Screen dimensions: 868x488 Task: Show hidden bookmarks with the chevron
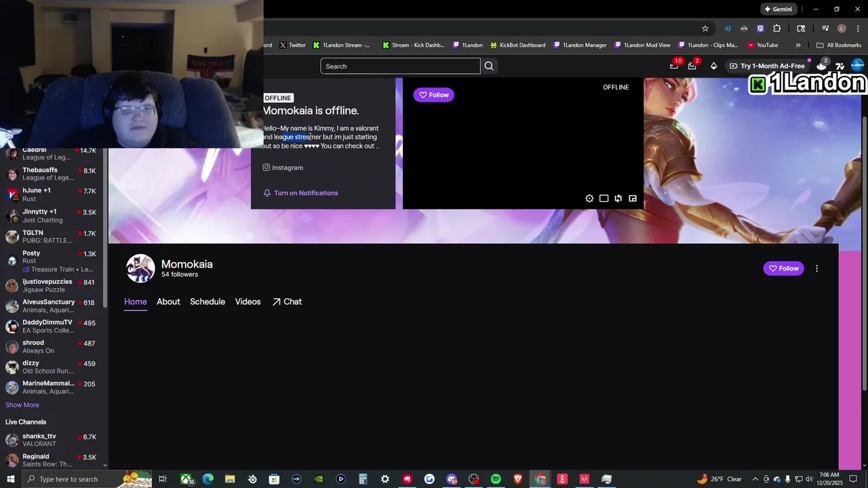[x=798, y=45]
